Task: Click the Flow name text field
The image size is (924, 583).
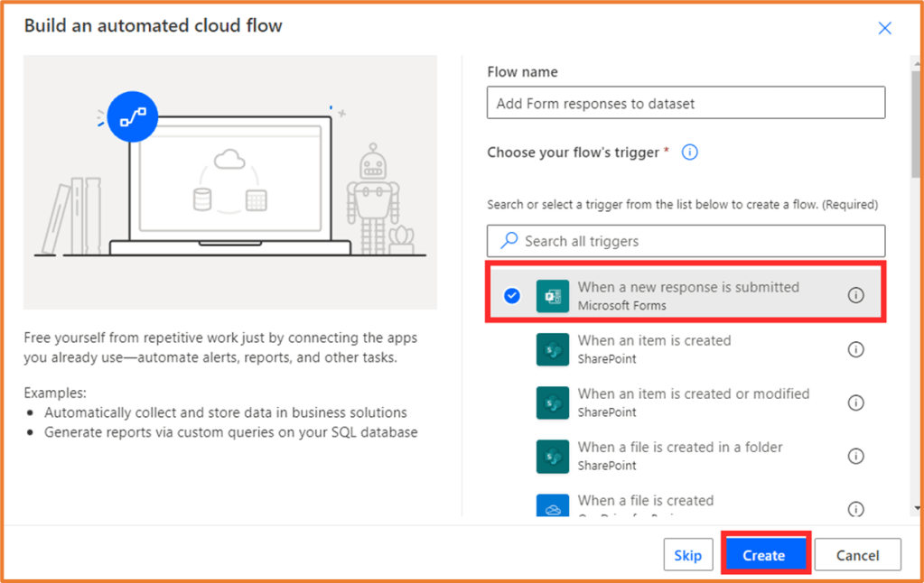Action: pyautogui.click(x=685, y=104)
